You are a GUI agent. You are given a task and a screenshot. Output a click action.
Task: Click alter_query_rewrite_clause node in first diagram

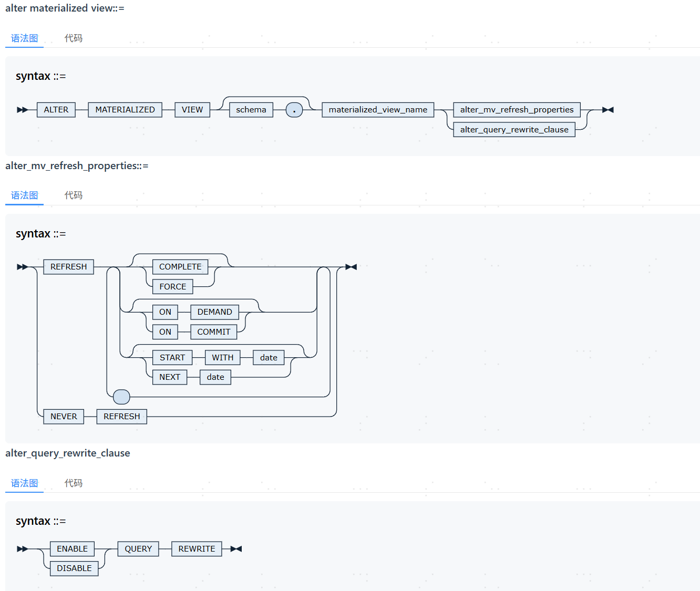click(x=514, y=130)
